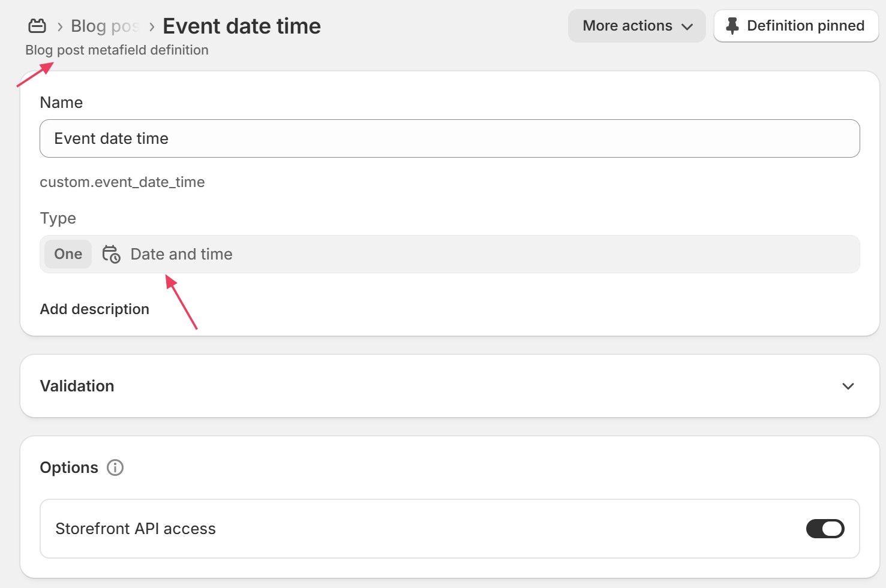This screenshot has width=886, height=588.
Task: Click the first breadcrumb separator chevron
Action: pos(60,26)
